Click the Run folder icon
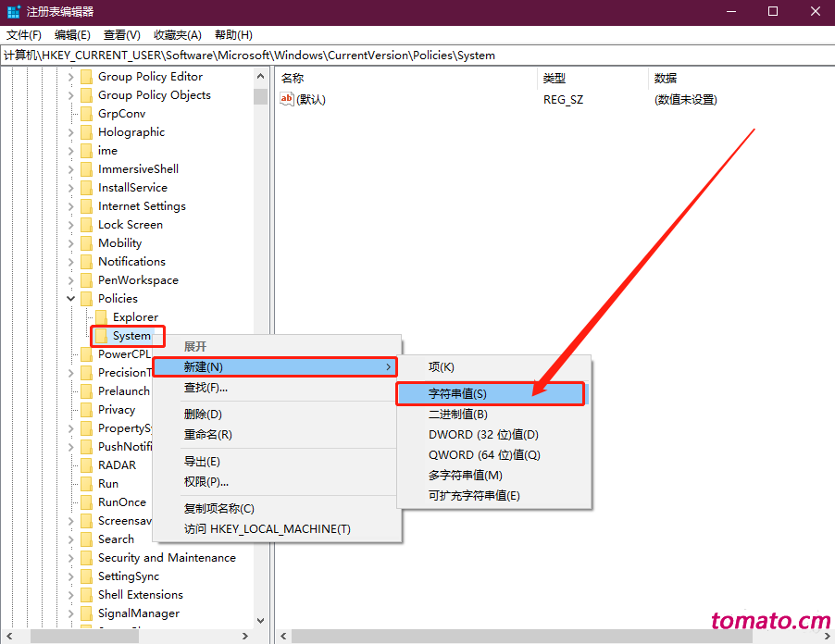This screenshot has width=835, height=644. click(x=86, y=484)
